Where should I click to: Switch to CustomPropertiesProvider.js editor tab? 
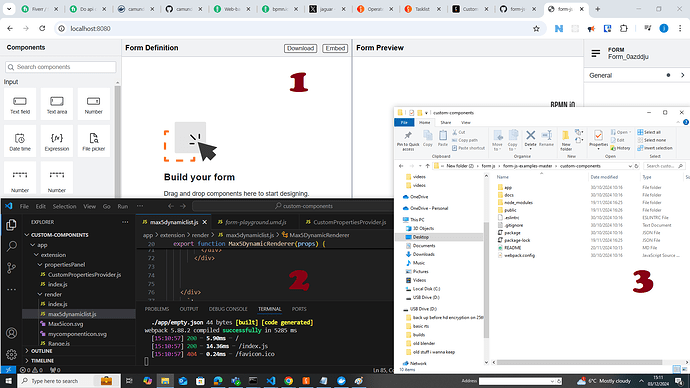(346, 222)
